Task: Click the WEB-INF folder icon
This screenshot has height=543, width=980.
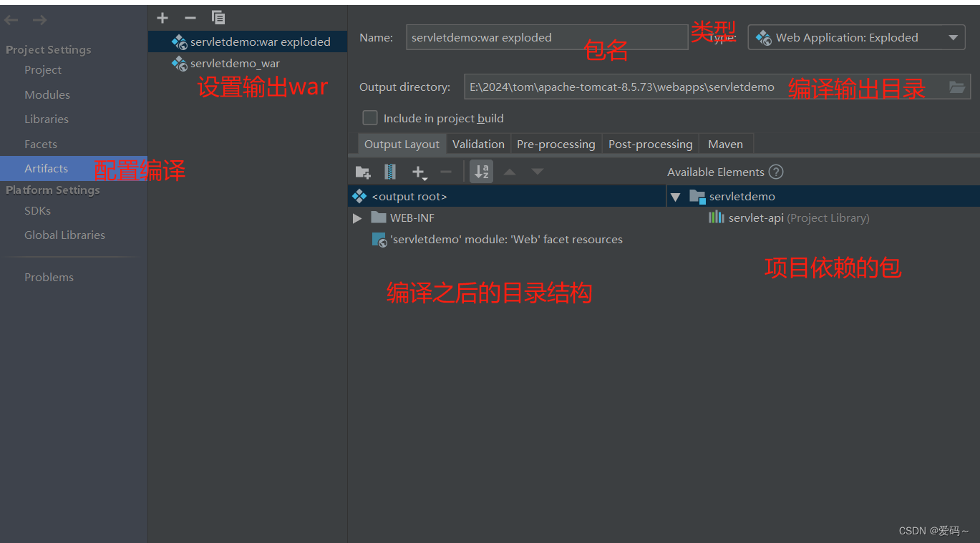Action: point(379,217)
